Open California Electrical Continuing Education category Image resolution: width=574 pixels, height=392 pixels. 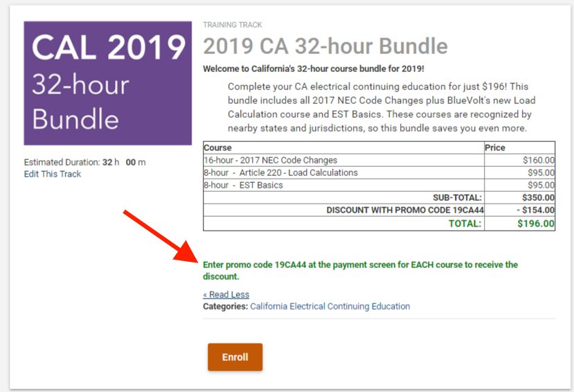[x=330, y=306]
